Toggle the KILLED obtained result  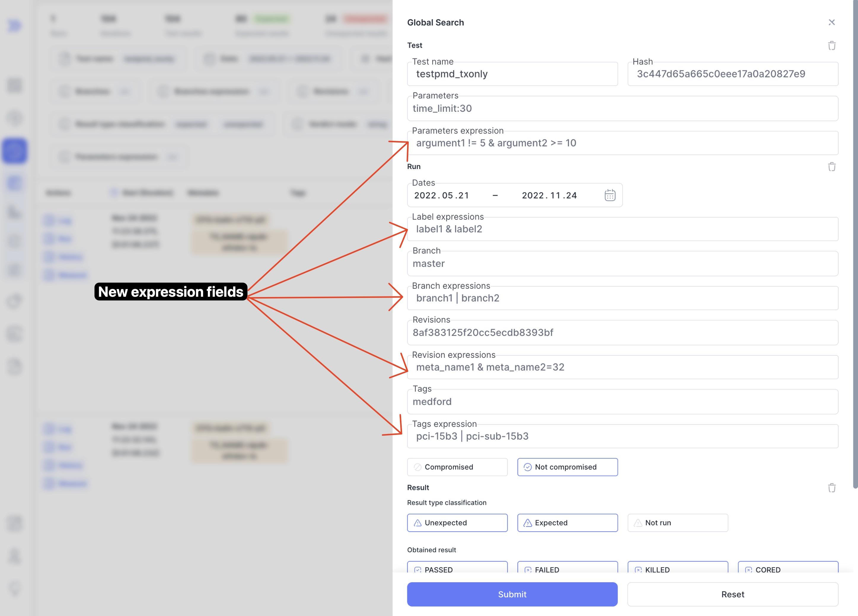677,568
